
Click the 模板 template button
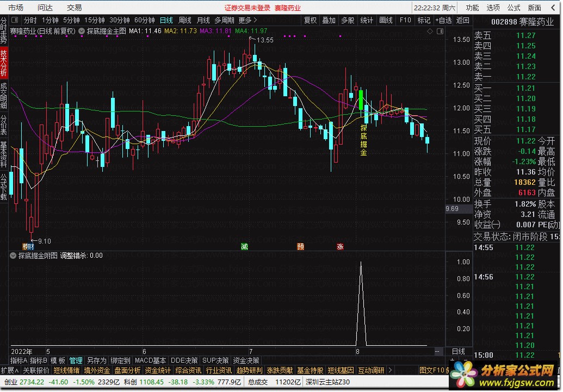point(58,360)
